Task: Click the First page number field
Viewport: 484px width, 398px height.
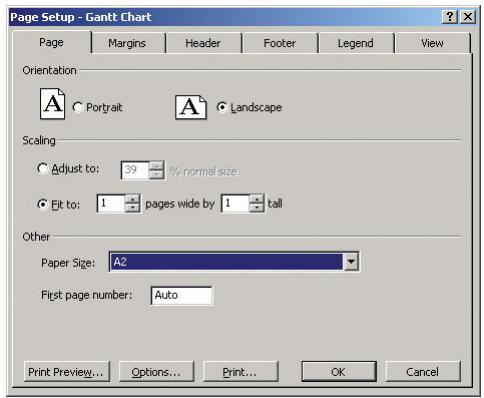Action: pos(181,295)
